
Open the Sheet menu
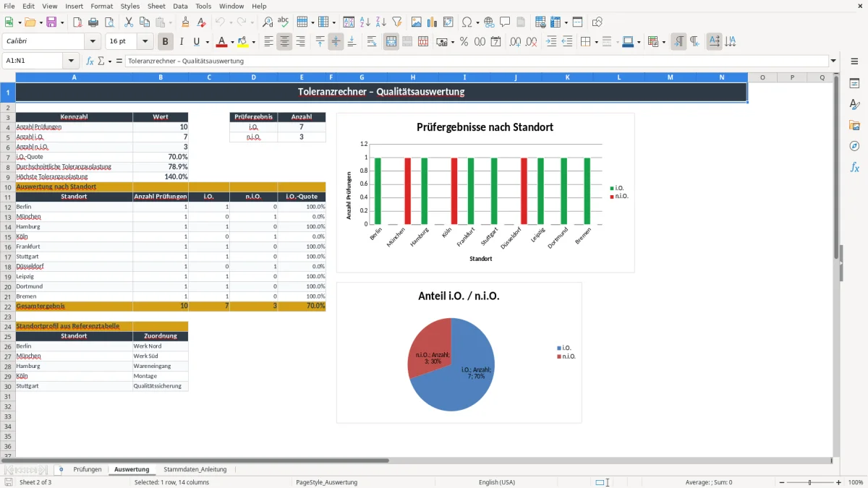156,6
